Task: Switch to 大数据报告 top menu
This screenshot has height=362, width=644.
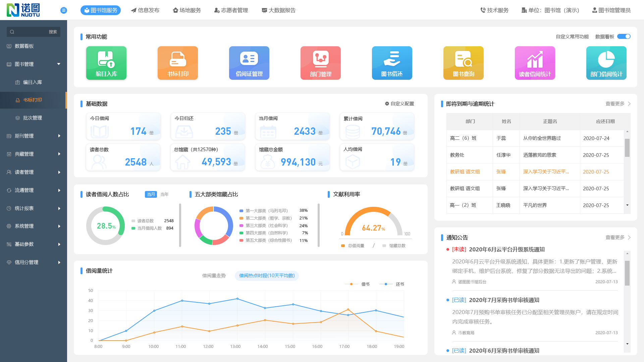Action: point(279,10)
